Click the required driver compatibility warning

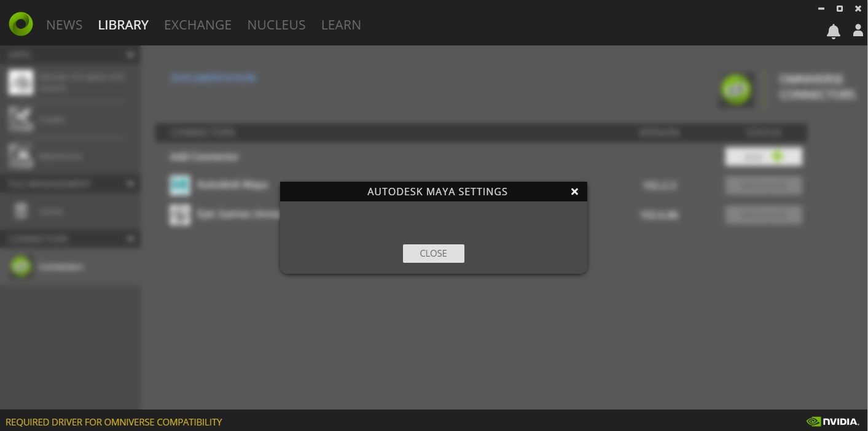pos(114,422)
